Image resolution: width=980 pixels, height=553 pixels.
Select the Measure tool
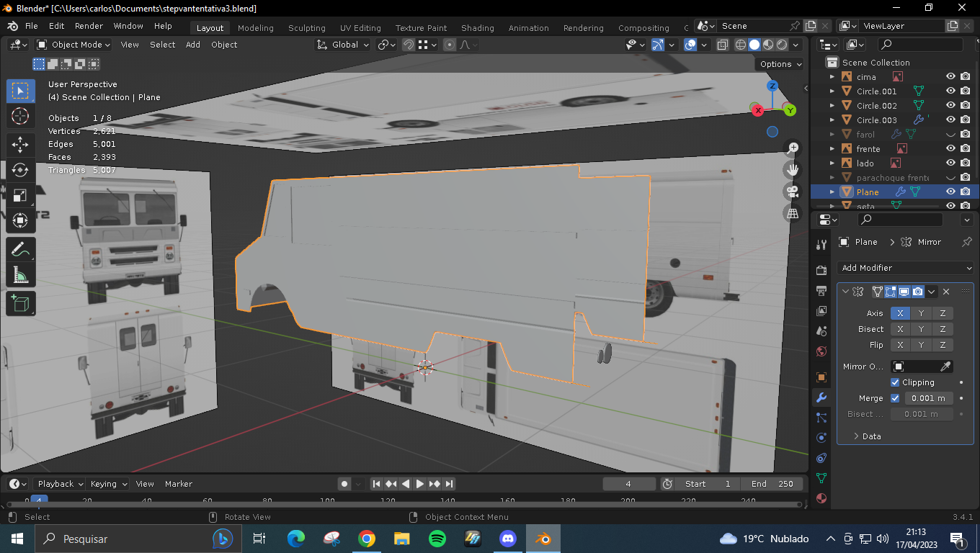click(x=20, y=275)
